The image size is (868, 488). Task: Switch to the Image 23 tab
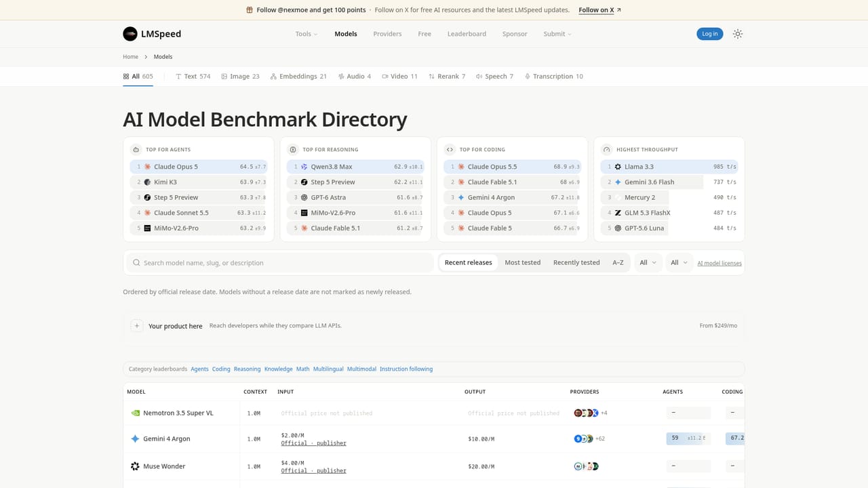tap(240, 77)
